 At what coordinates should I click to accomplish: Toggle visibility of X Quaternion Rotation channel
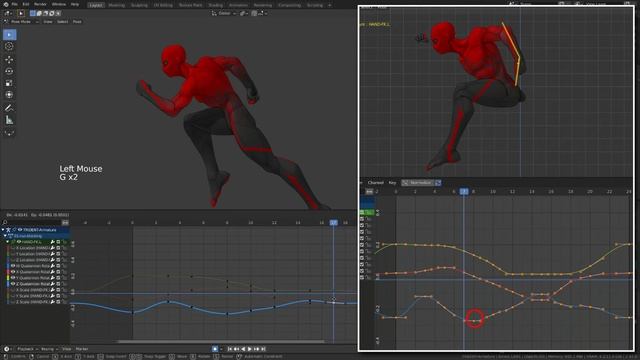point(13,272)
